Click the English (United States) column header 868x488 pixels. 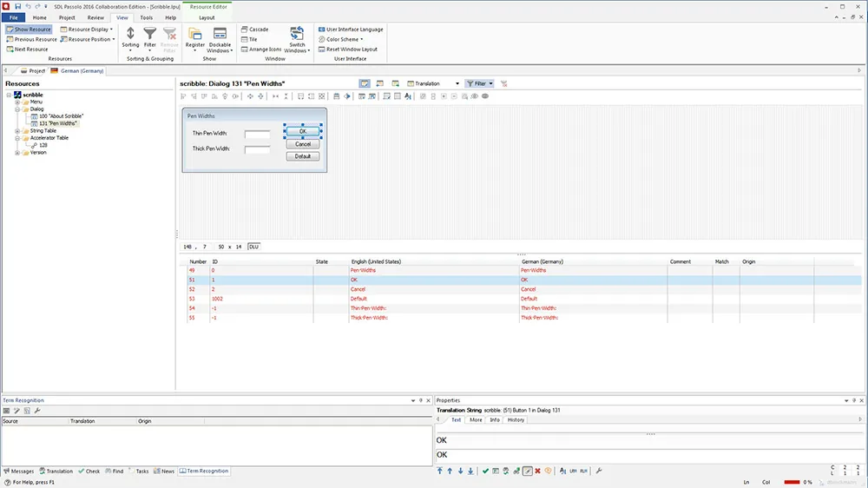pyautogui.click(x=433, y=261)
